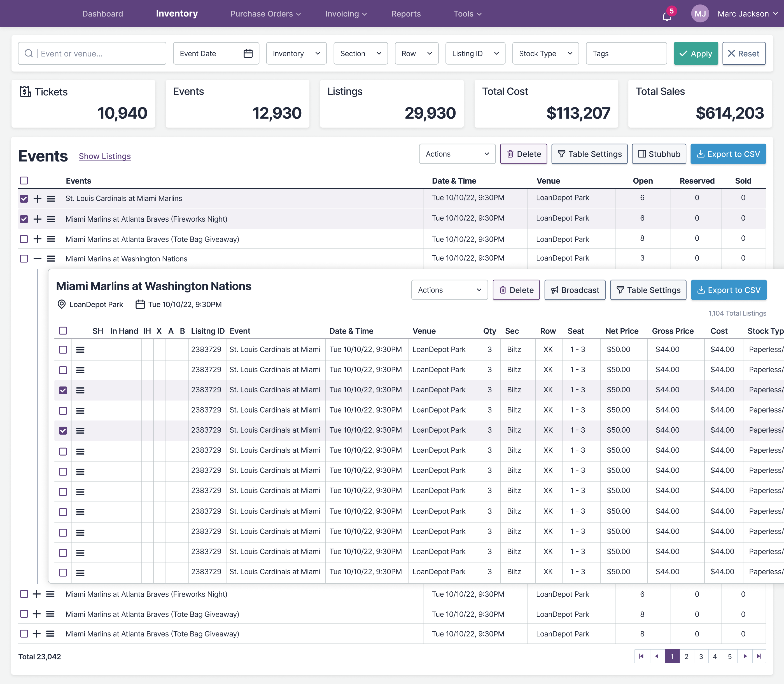Click the green Apply button
This screenshot has width=784, height=684.
point(696,53)
